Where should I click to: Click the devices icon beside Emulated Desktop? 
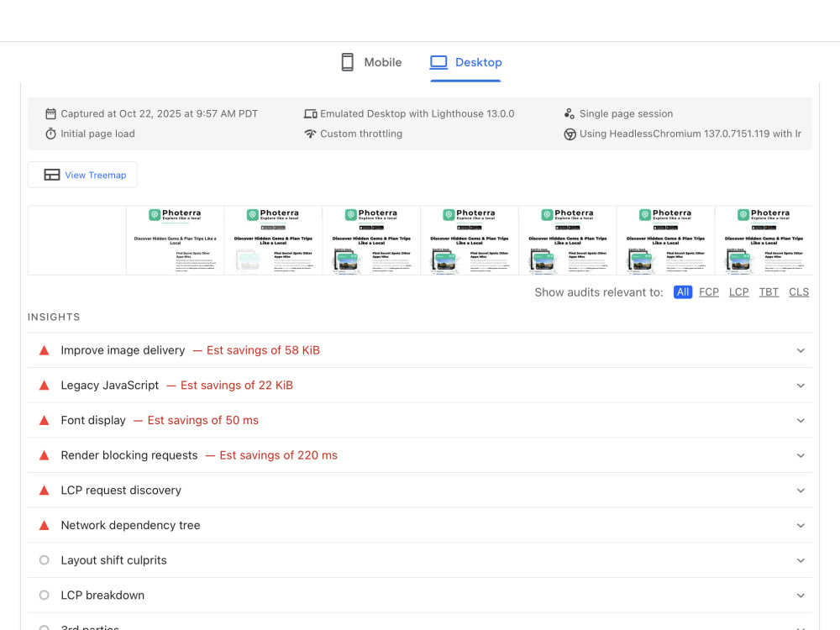(x=310, y=113)
